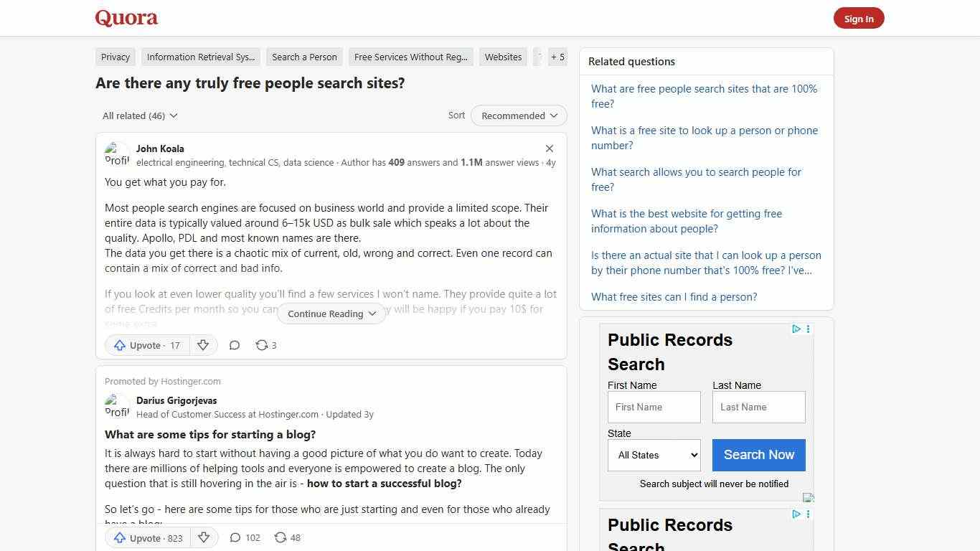Viewport: 980px width, 551px height.
Task: Click the Quora logo
Action: [x=126, y=17]
